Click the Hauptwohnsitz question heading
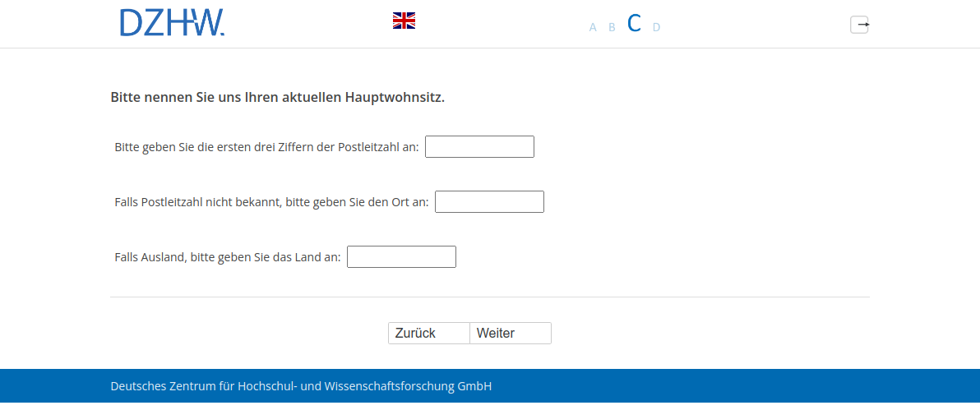Viewport: 980px width, 410px height. [x=277, y=98]
